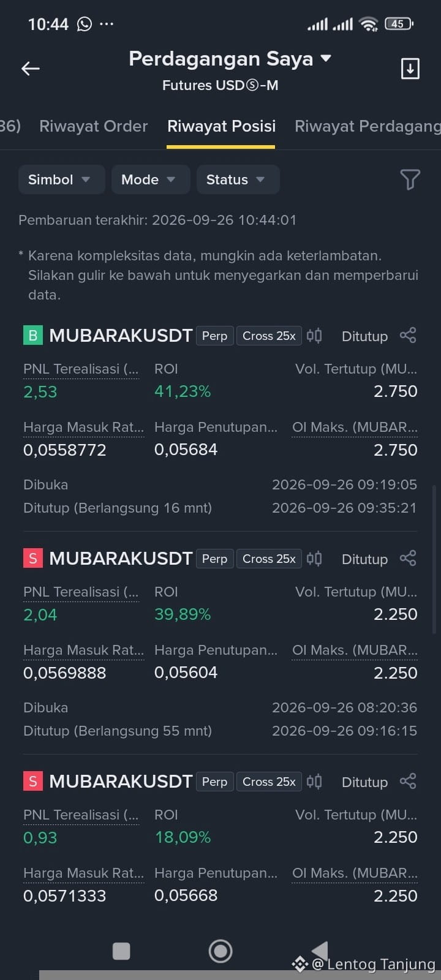Tap the download export icon
This screenshot has height=980, width=441.
click(x=410, y=69)
